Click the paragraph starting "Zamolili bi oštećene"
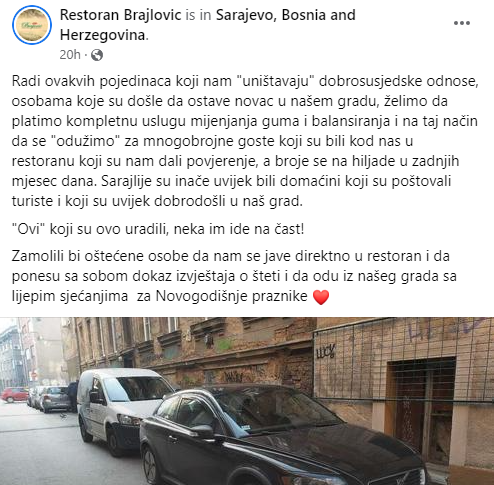The width and height of the screenshot is (494, 485). pyautogui.click(x=234, y=276)
